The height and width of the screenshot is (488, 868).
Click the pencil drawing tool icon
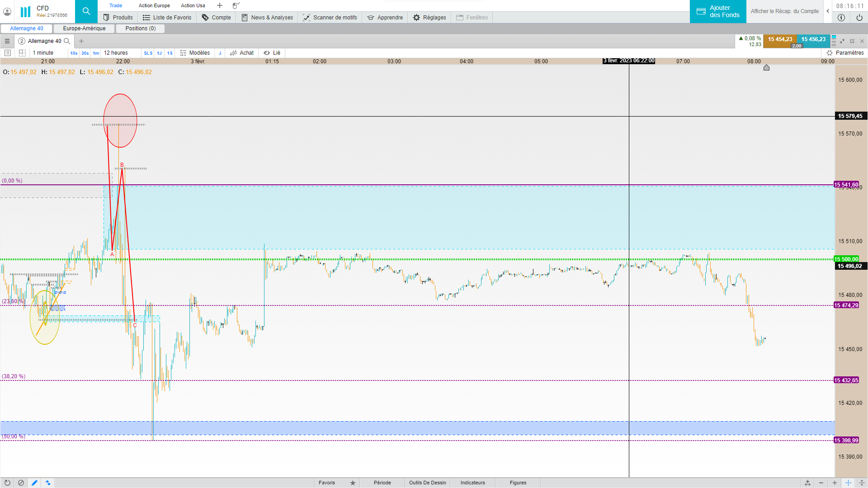[x=34, y=483]
